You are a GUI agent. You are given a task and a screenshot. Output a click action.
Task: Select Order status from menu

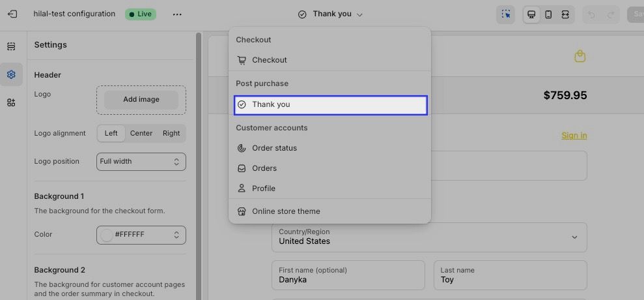point(274,148)
